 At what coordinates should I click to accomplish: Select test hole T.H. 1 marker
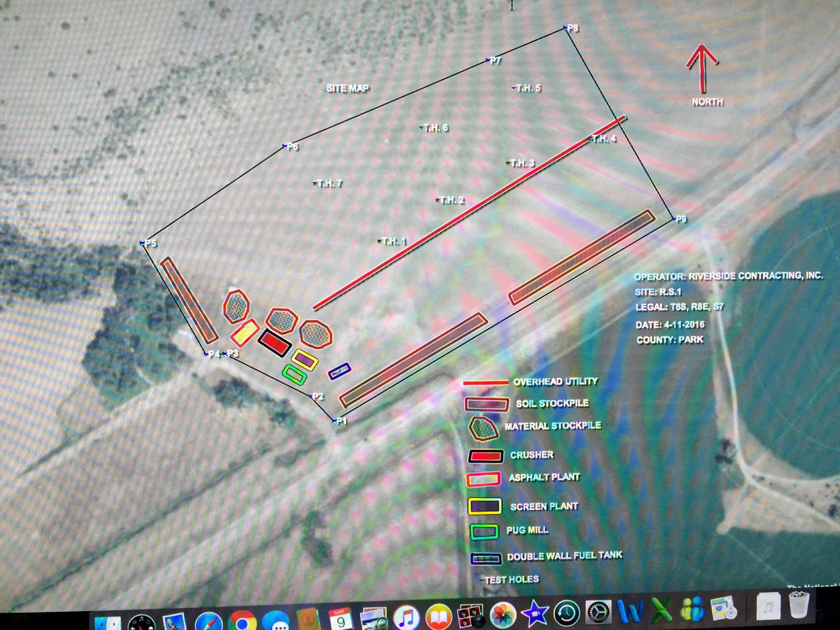tap(380, 241)
